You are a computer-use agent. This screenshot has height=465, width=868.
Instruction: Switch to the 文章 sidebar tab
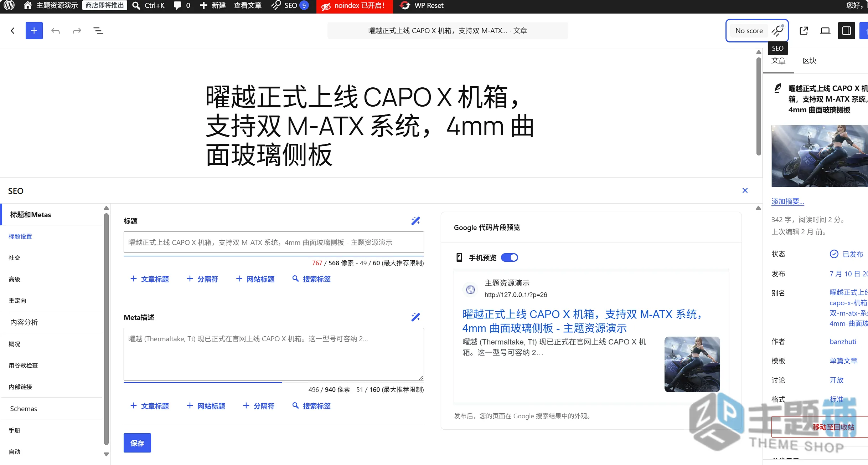[778, 61]
